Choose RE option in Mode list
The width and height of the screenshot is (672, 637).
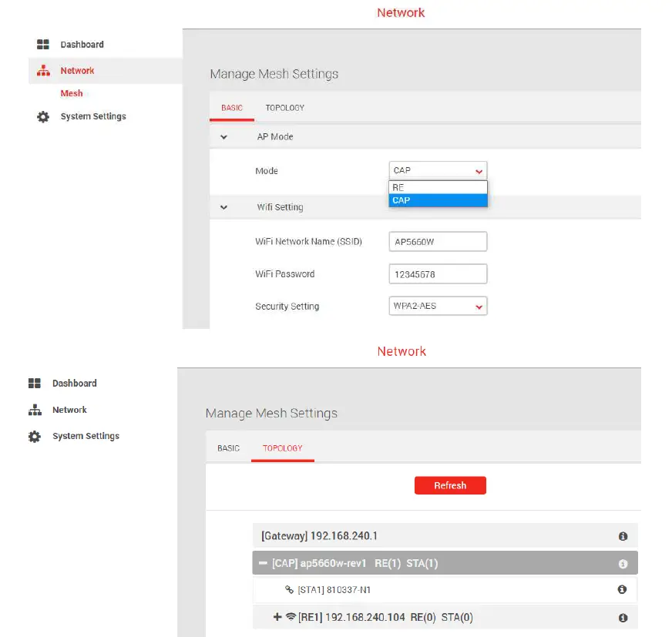pyautogui.click(x=438, y=187)
